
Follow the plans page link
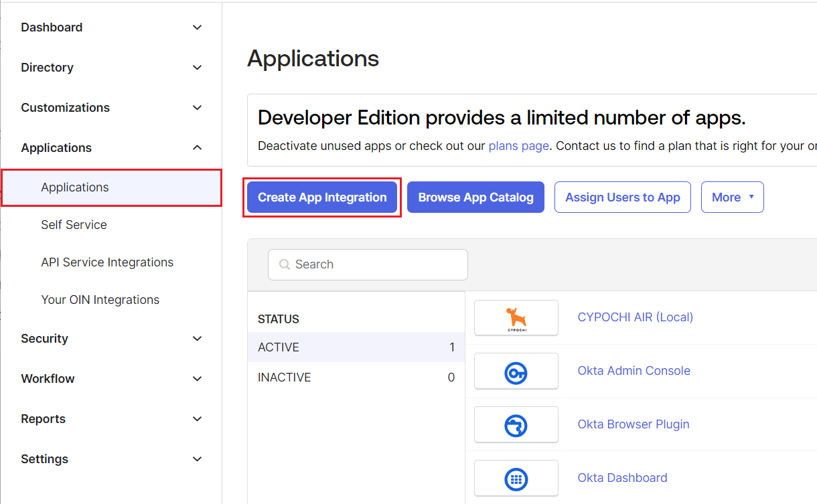tap(519, 145)
